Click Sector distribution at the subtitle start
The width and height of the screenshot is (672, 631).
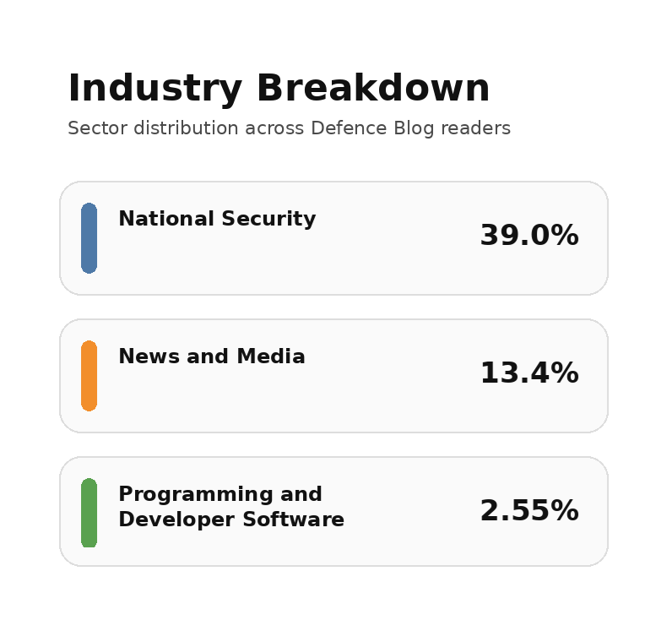(x=153, y=128)
